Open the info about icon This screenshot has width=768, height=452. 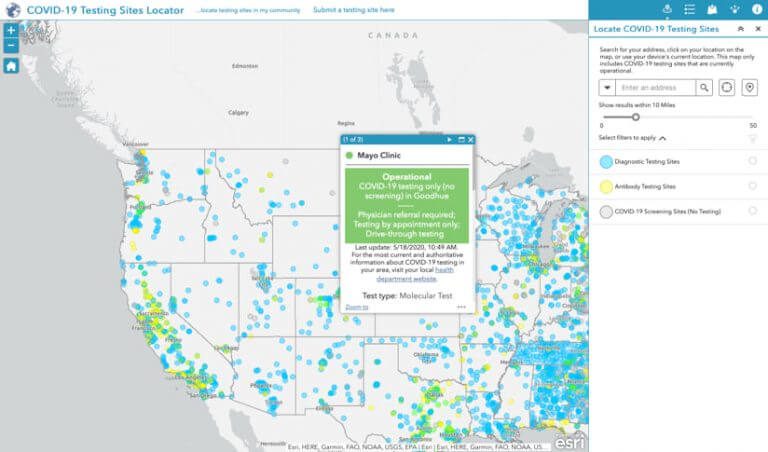click(x=757, y=9)
